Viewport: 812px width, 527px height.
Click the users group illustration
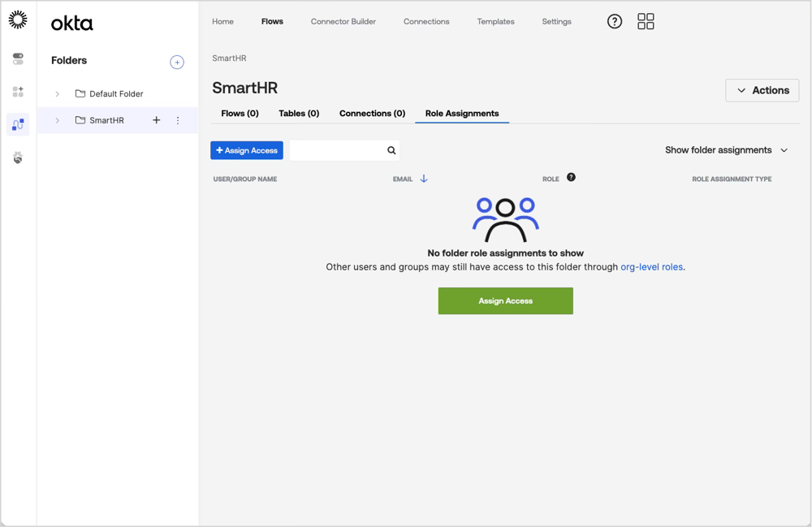coord(505,219)
